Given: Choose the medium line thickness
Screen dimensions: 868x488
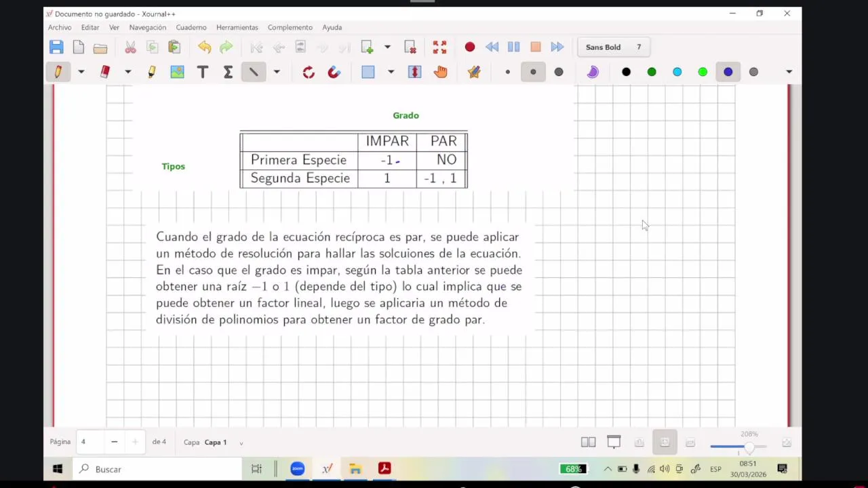Looking at the screenshot, I should (x=533, y=72).
